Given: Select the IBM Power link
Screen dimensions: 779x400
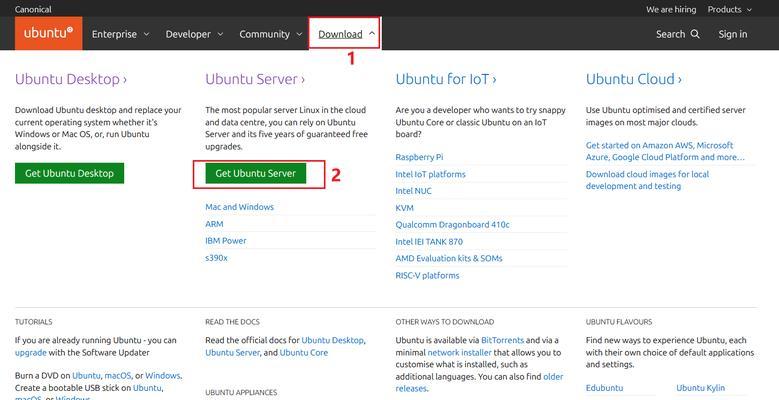Looking at the screenshot, I should tap(226, 240).
